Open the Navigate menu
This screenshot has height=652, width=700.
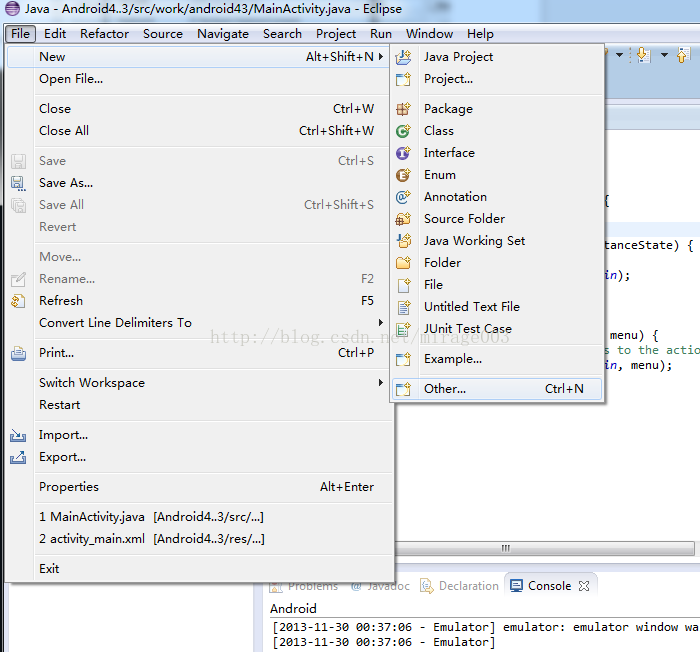(223, 33)
